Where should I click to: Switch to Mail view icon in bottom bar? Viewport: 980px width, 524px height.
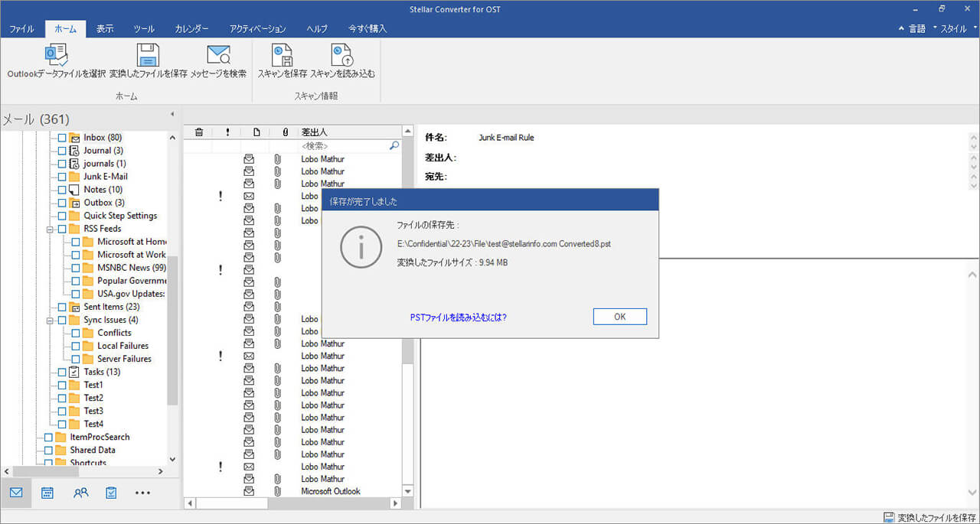coord(16,493)
